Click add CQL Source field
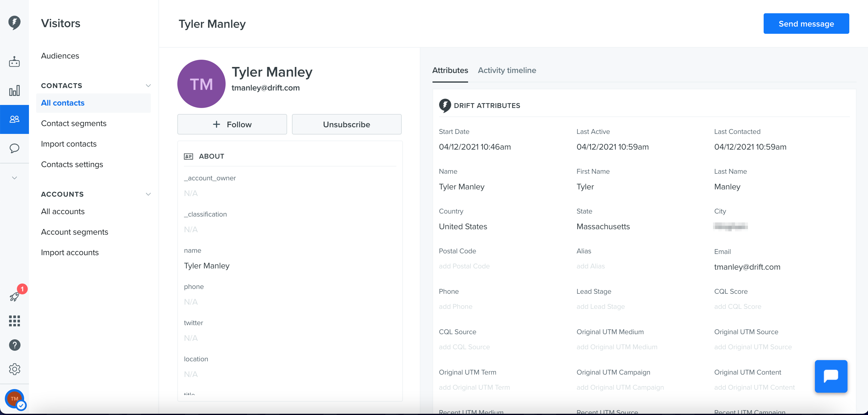Screen dimensions: 868x415 coord(464,347)
